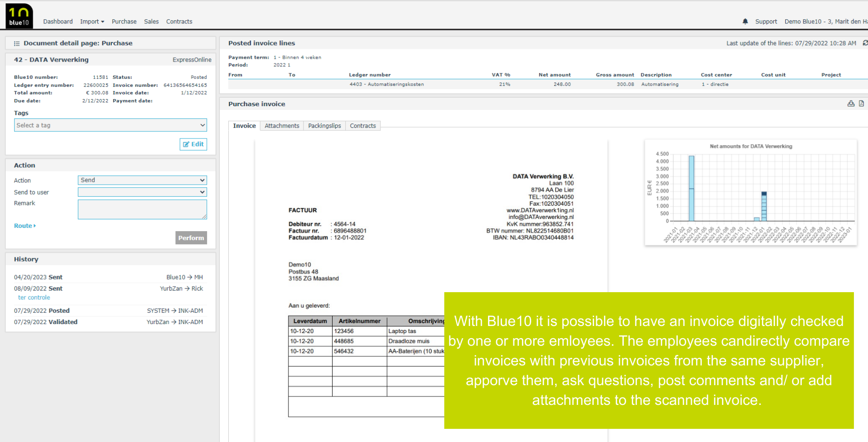
Task: Click the Project column header
Action: click(831, 75)
